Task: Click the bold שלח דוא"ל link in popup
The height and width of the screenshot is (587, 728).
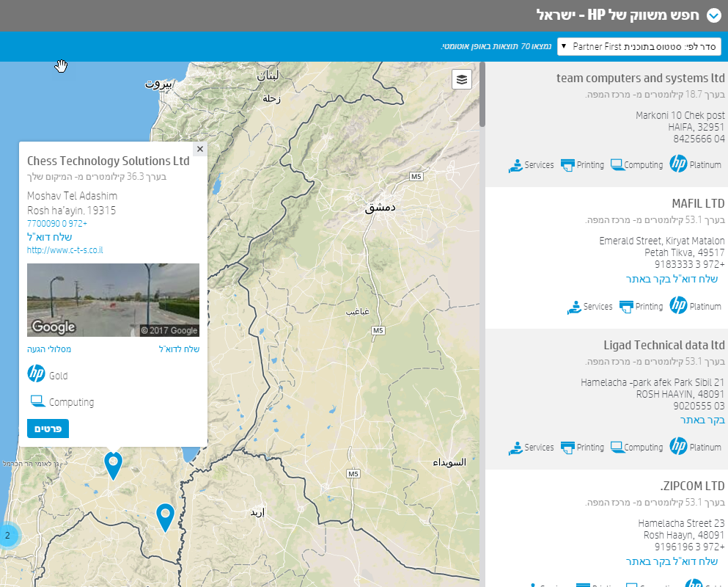Action: tap(50, 237)
